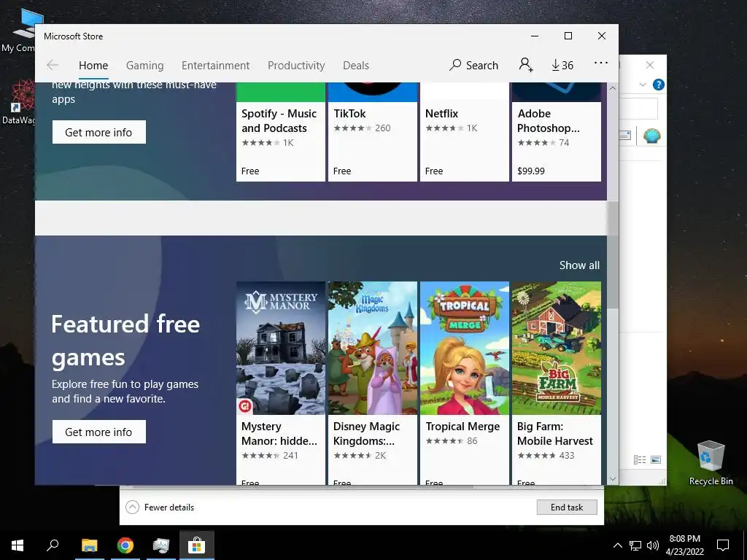Switch to Task Manager on the taskbar
Image resolution: width=747 pixels, height=560 pixels.
pos(161,545)
